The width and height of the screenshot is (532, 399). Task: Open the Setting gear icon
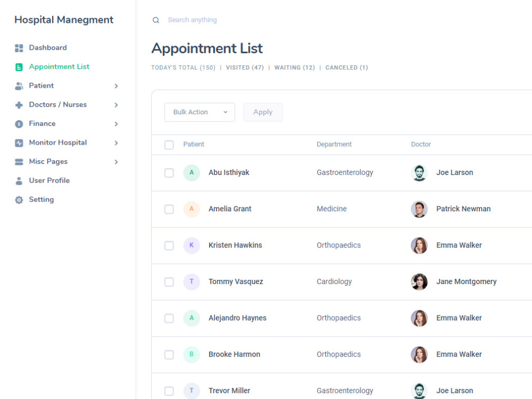click(x=18, y=199)
